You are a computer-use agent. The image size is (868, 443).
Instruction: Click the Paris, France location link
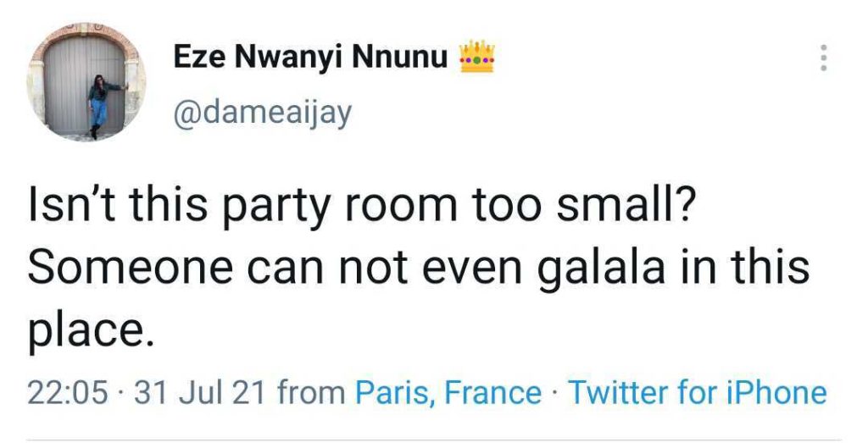(x=448, y=393)
